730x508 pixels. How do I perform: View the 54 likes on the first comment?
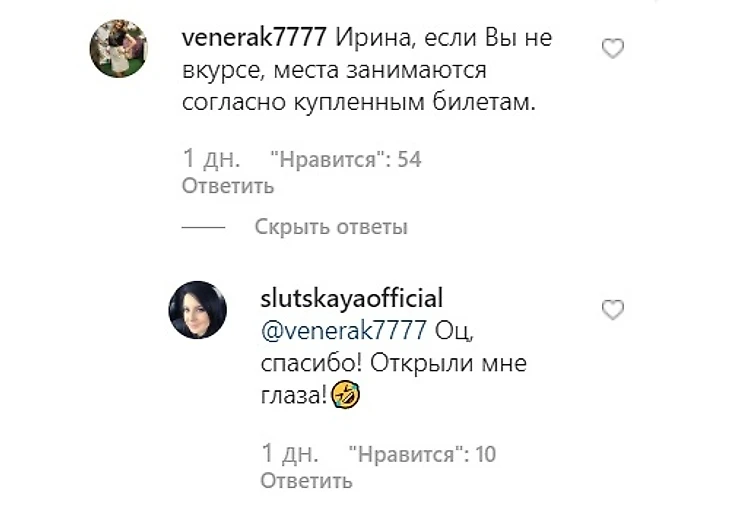(x=346, y=160)
